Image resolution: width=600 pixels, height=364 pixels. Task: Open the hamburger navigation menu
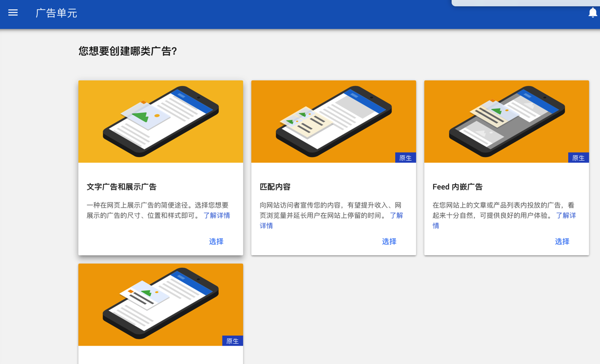13,13
